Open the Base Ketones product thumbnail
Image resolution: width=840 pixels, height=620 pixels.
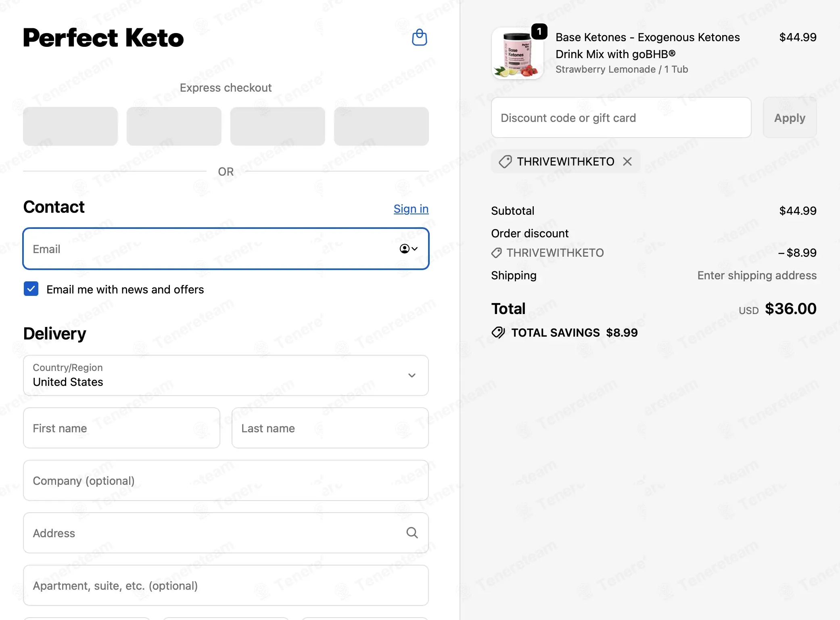tap(517, 53)
